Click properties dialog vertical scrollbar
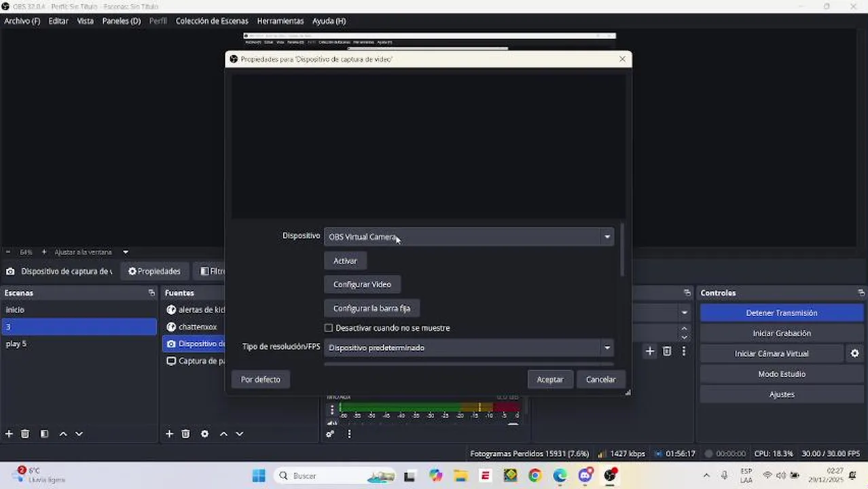The image size is (868, 489). (622, 250)
